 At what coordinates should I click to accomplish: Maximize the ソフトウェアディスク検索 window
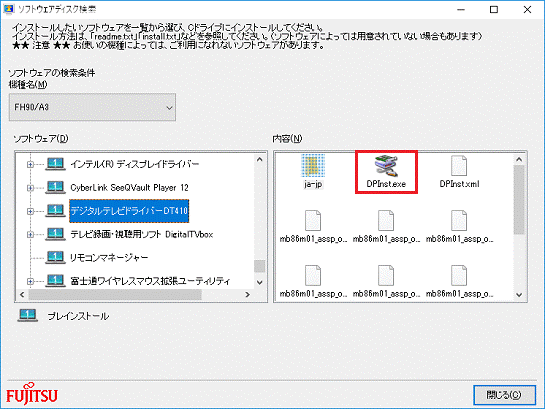click(x=494, y=9)
